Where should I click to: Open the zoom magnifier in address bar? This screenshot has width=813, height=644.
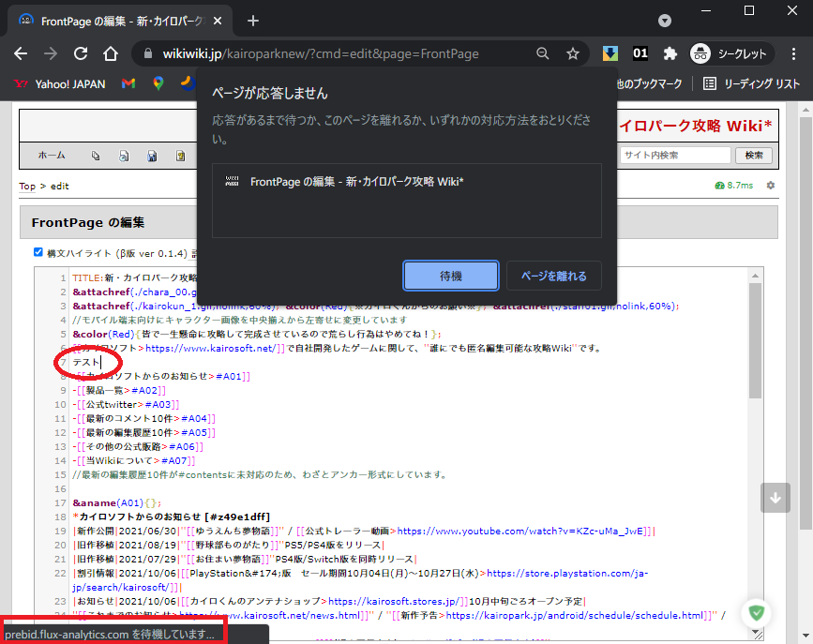(x=542, y=53)
